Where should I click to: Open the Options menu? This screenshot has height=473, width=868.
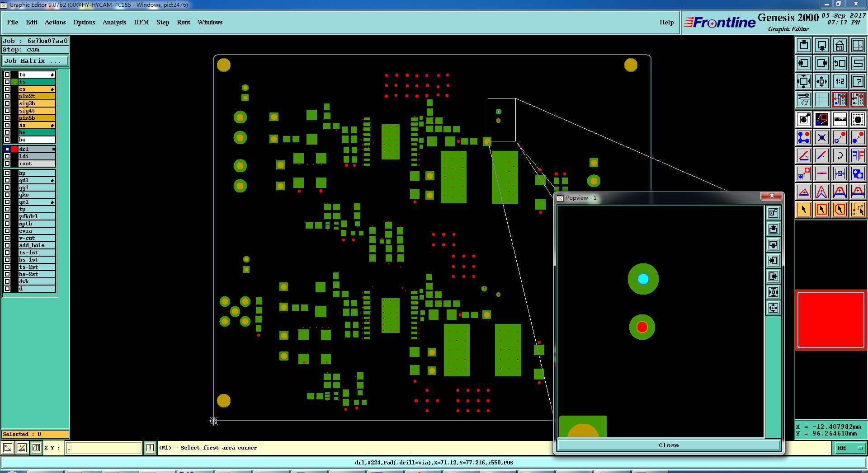(x=84, y=22)
